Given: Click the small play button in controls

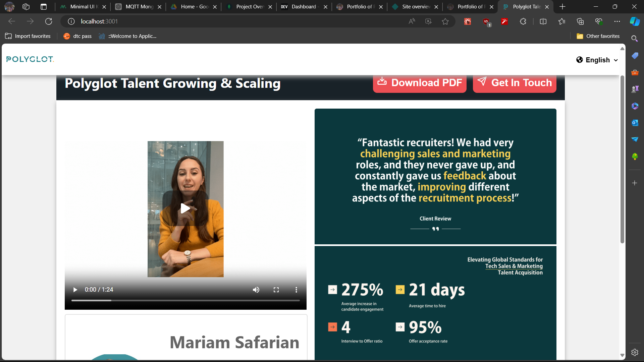Looking at the screenshot, I should [x=75, y=290].
